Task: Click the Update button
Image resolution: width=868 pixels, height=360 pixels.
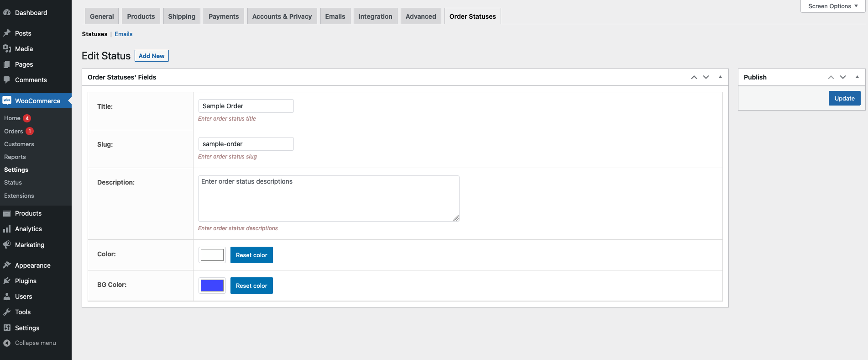Action: (x=844, y=98)
